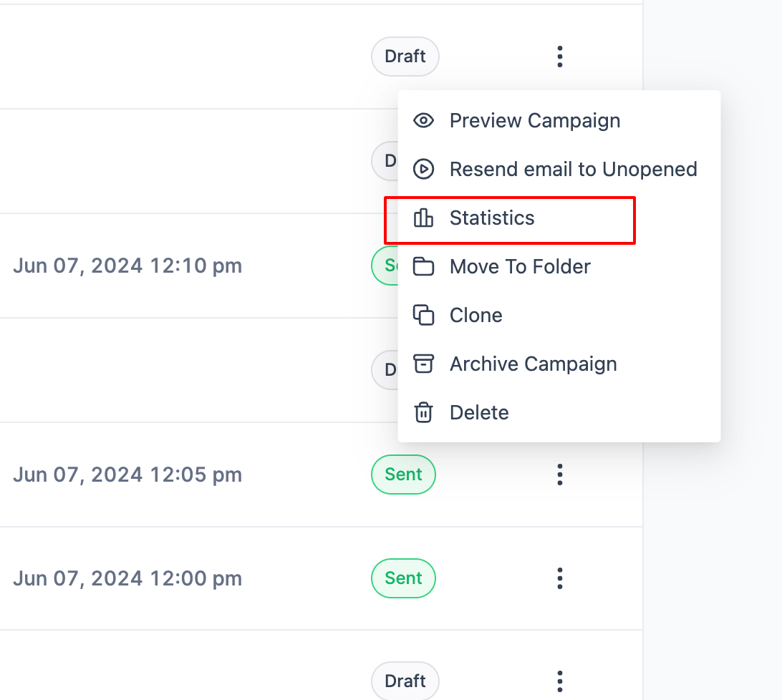Screen dimensions: 782x700
Task: Select "Resend email to Unopened" menu entry
Action: [x=573, y=169]
